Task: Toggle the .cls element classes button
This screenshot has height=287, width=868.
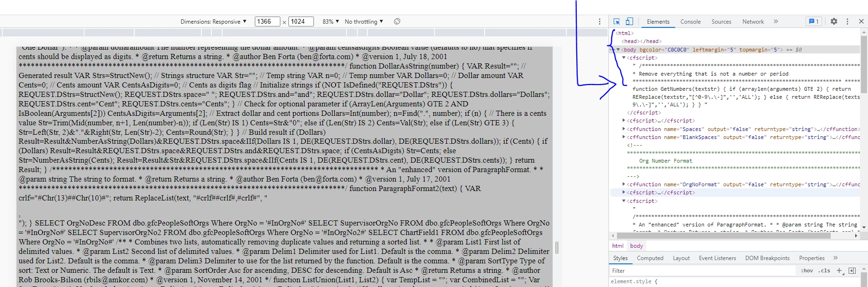Action: click(825, 271)
